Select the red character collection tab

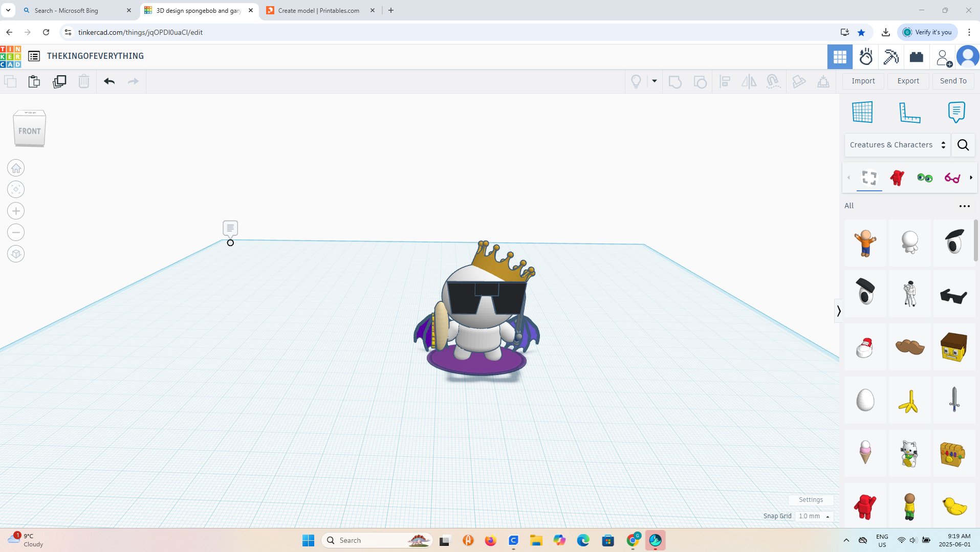point(897,178)
